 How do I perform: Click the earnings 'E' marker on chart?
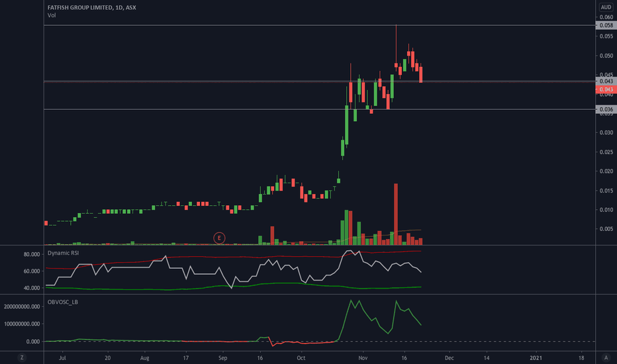[x=219, y=238]
